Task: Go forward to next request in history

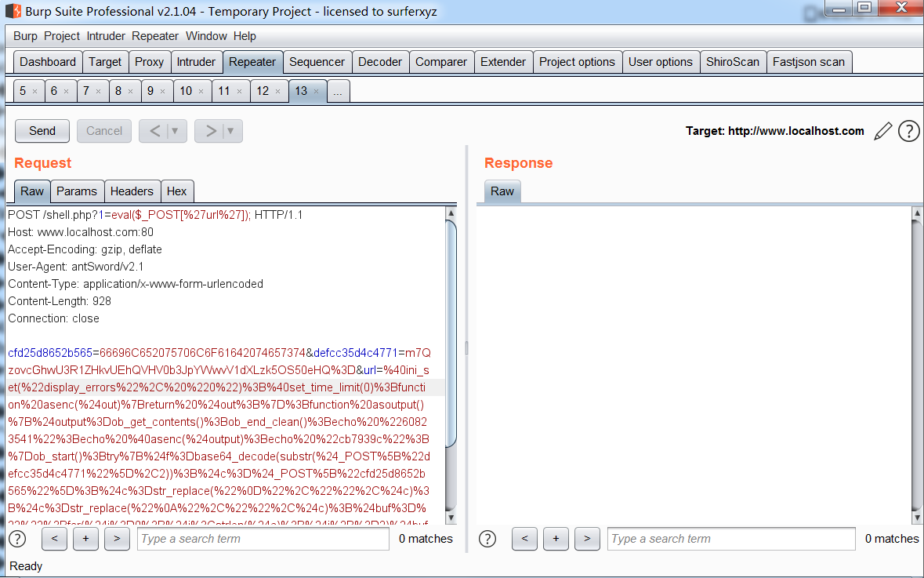Action: 210,131
